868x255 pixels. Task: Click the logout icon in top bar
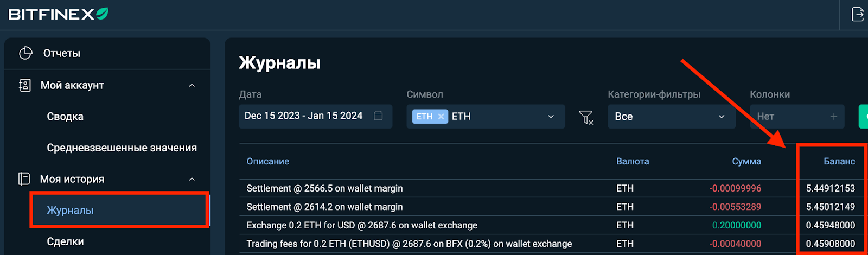pyautogui.click(x=858, y=14)
